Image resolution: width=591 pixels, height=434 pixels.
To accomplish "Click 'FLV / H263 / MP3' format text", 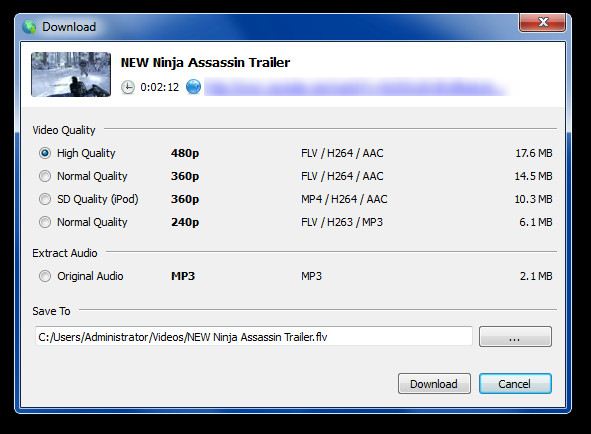I will point(342,222).
